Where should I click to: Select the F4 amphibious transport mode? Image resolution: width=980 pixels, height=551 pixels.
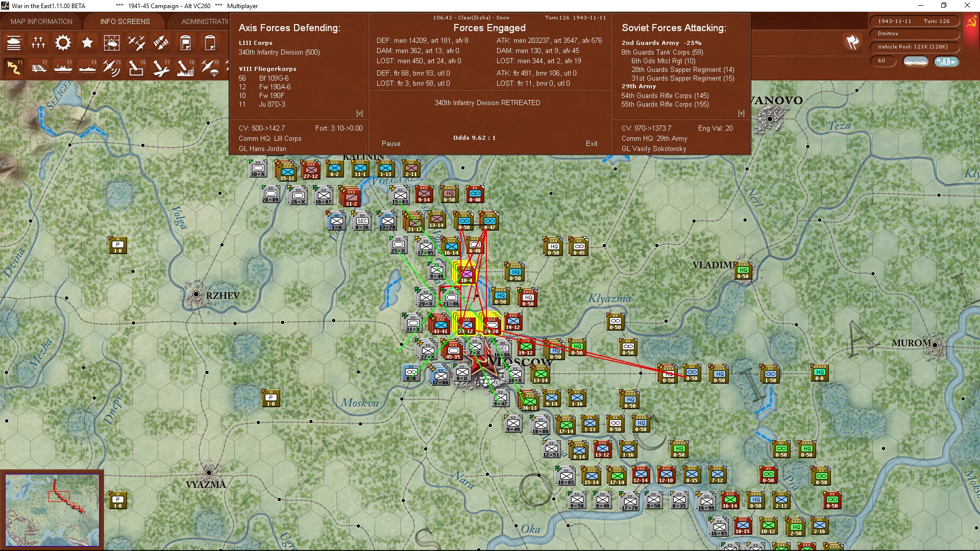click(87, 68)
